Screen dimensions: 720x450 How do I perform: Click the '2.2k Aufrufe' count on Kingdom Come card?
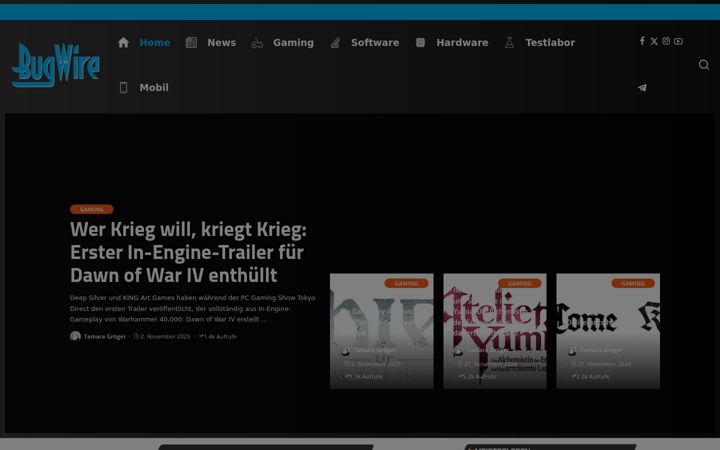pos(590,377)
